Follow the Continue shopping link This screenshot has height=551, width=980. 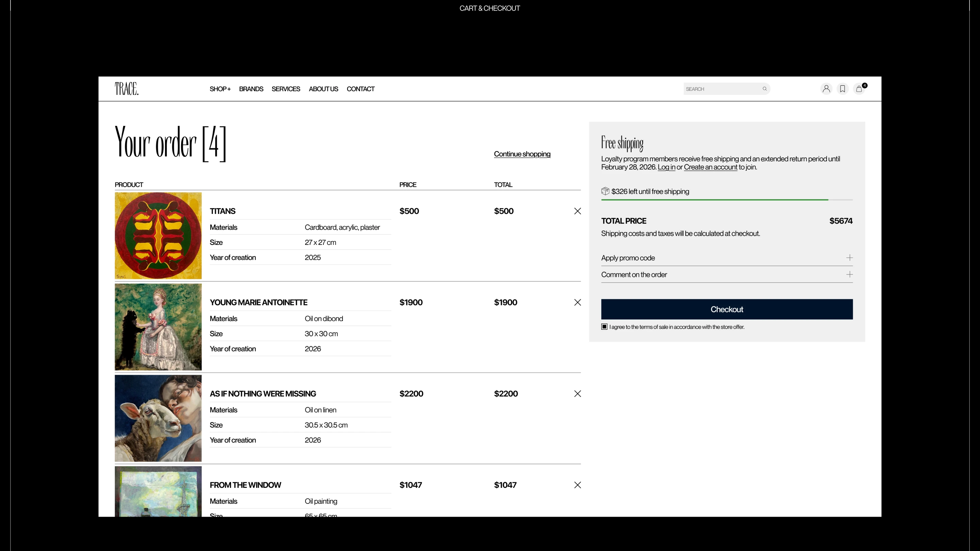[522, 154]
